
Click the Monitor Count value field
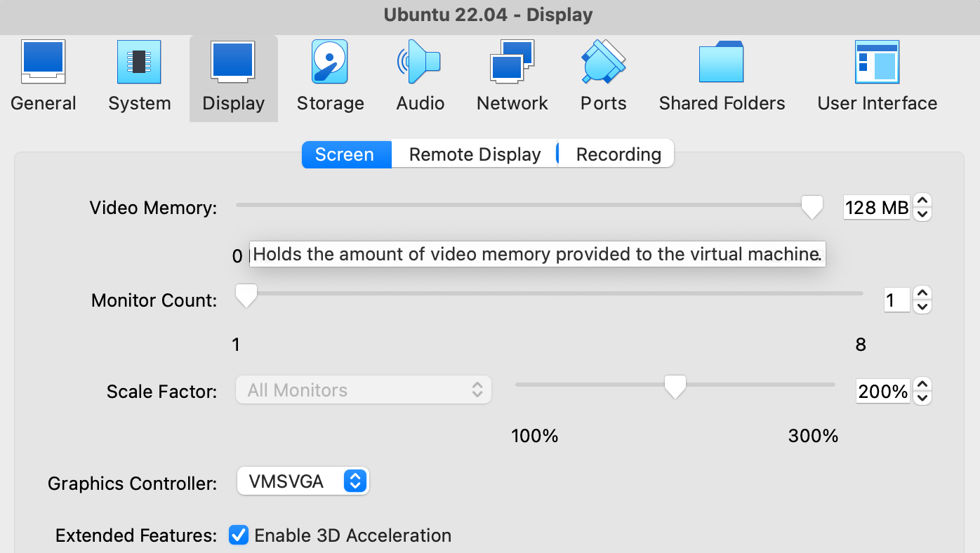[896, 300]
